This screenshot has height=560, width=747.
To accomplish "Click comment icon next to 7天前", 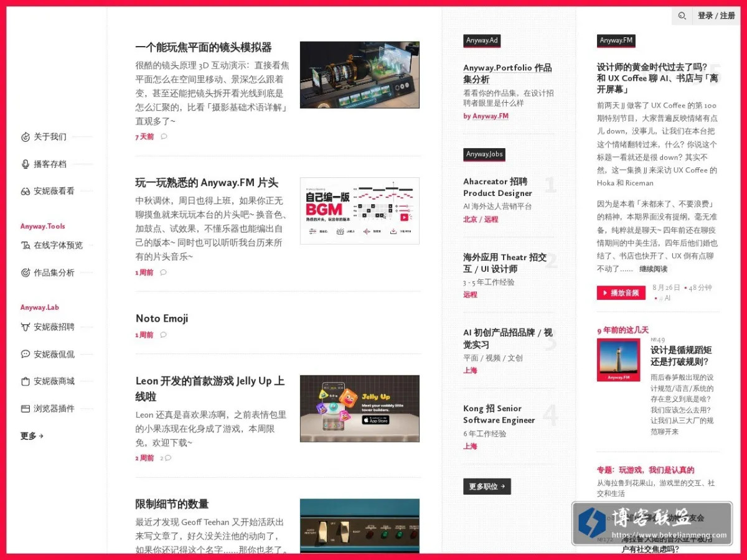I will tap(164, 137).
